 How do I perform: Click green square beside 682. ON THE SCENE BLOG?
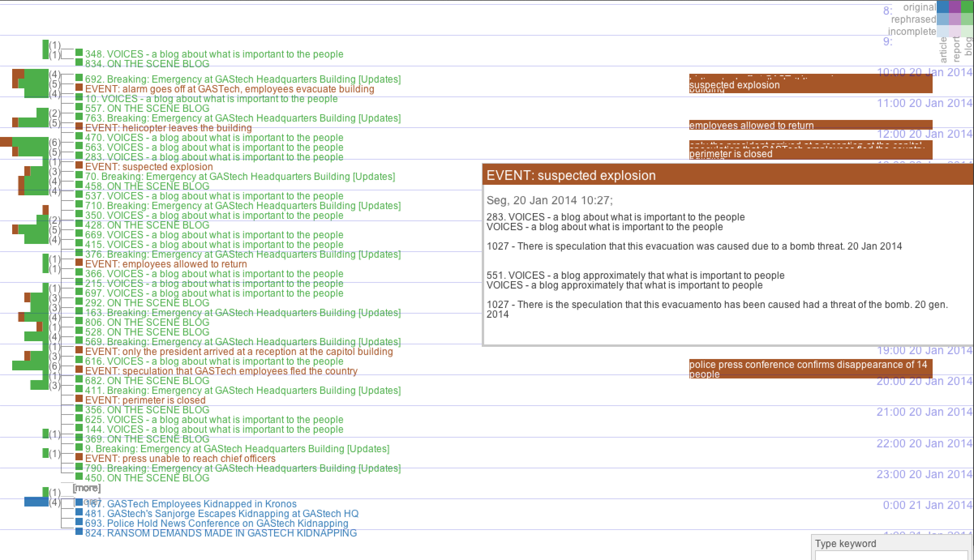click(79, 379)
